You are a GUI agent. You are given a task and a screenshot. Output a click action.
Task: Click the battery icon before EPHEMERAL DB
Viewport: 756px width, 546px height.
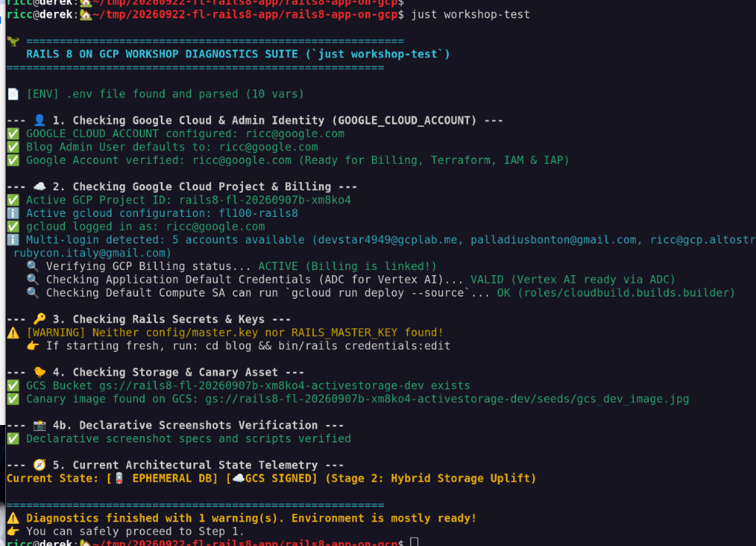(119, 478)
